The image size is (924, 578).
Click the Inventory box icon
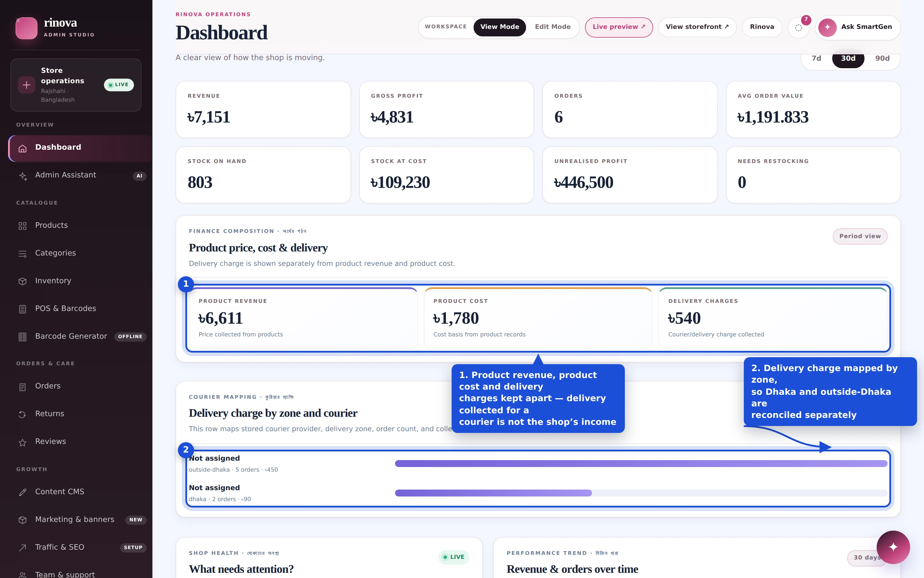click(23, 281)
